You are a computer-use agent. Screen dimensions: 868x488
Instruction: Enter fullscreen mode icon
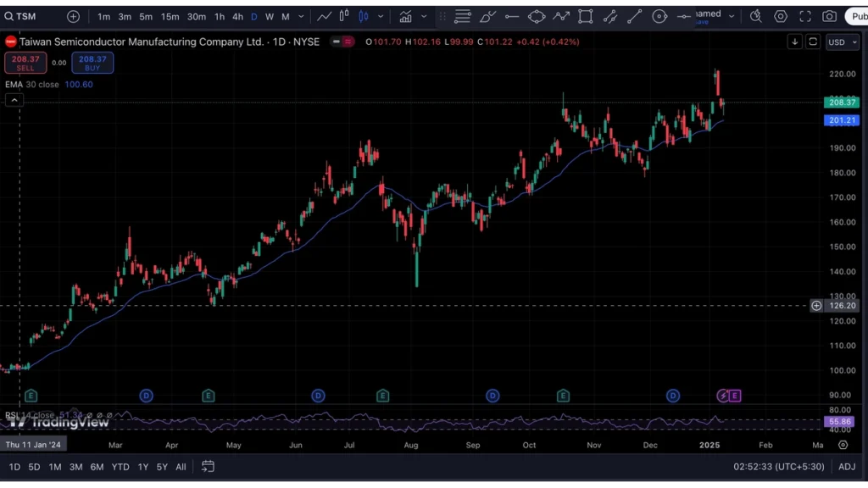pos(805,17)
